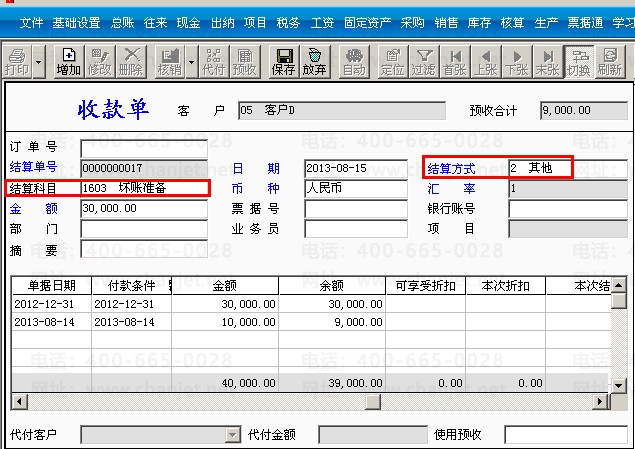Viewport: 635px width, 449px height.
Task: Open the 采购 menu
Action: pos(412,23)
